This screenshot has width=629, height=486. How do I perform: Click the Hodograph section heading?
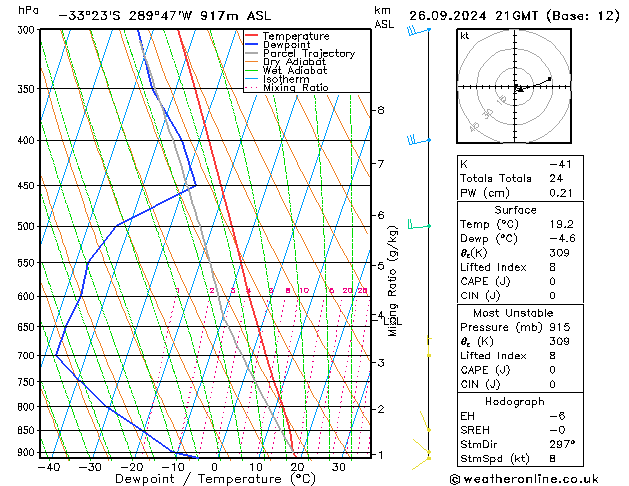point(515,402)
